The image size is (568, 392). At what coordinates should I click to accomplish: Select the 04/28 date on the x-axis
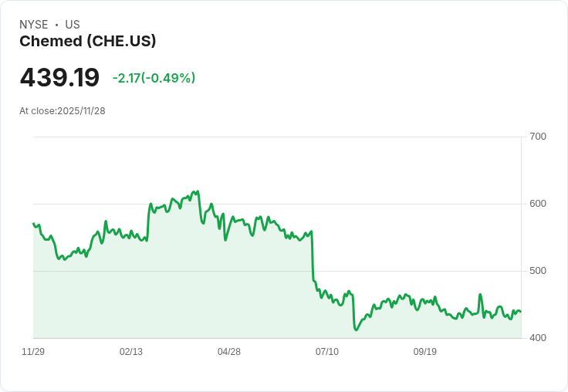229,352
